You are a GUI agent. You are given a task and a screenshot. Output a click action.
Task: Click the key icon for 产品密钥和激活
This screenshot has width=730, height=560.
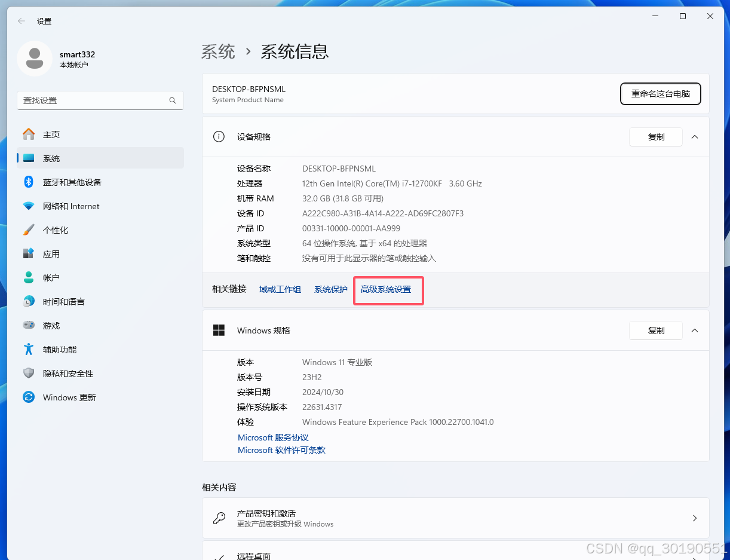click(x=219, y=518)
